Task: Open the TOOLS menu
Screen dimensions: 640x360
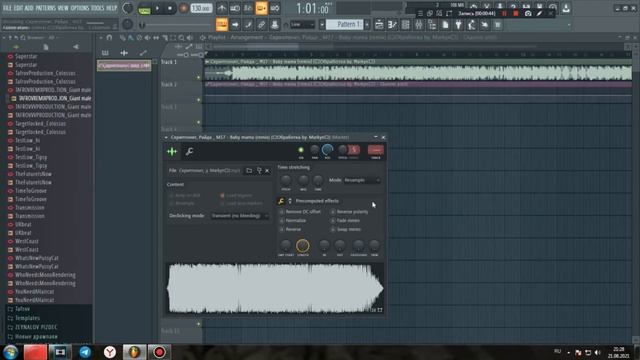Action: tap(97, 8)
